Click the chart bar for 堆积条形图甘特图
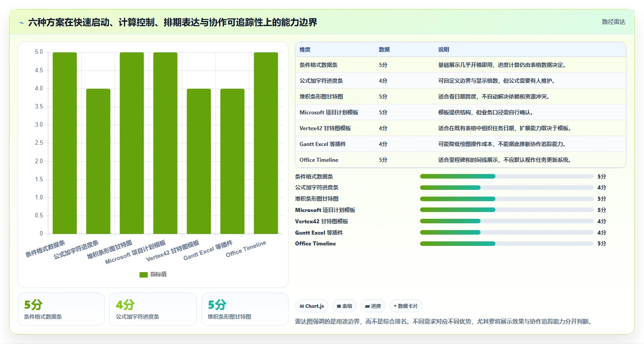 click(x=132, y=143)
